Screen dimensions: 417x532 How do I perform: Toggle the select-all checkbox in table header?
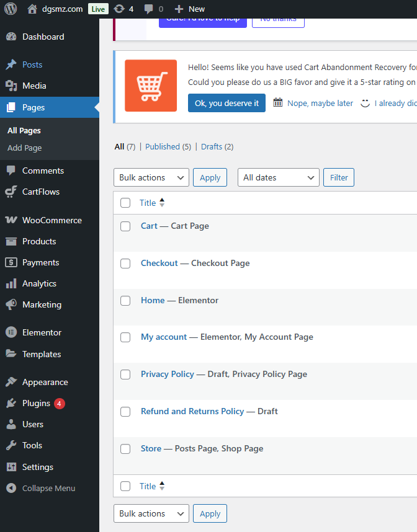[125, 203]
